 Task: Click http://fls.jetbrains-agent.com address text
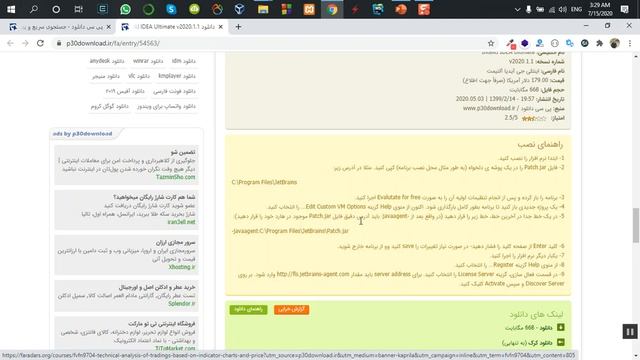click(x=313, y=274)
